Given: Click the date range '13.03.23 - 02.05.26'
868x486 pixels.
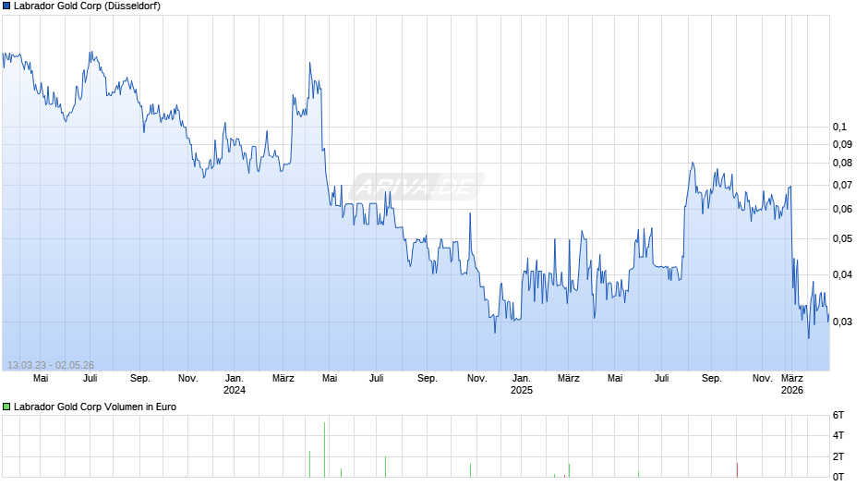Looking at the screenshot, I should (51, 365).
